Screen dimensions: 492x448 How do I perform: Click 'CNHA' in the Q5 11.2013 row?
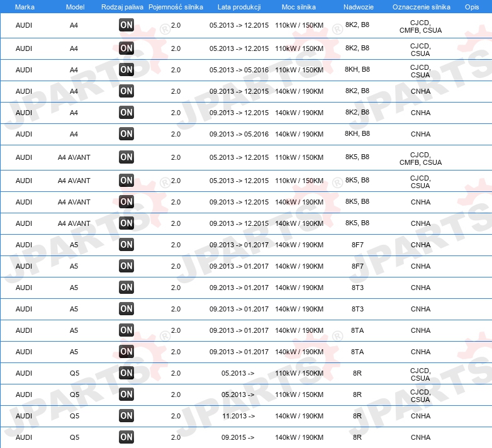click(420, 416)
